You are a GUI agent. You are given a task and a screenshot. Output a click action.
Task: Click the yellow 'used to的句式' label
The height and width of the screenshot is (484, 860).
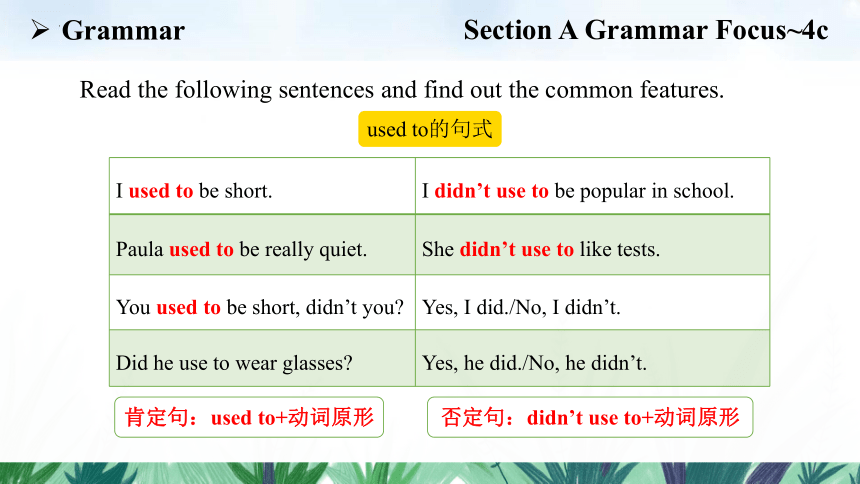pyautogui.click(x=429, y=129)
